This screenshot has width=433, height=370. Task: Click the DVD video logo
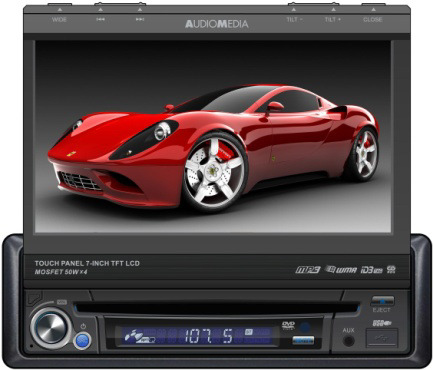(x=288, y=325)
